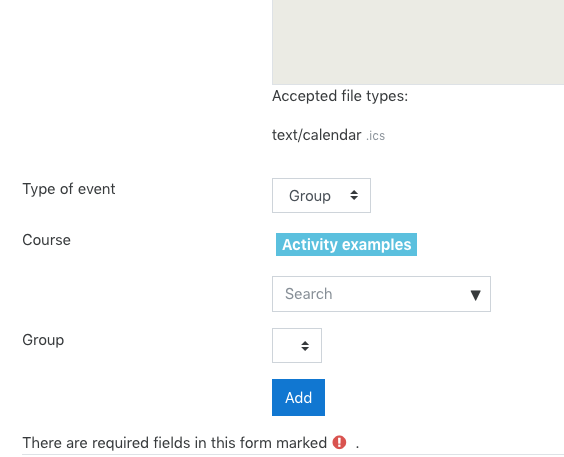Click the Search placeholder in the course combo box

click(x=309, y=294)
